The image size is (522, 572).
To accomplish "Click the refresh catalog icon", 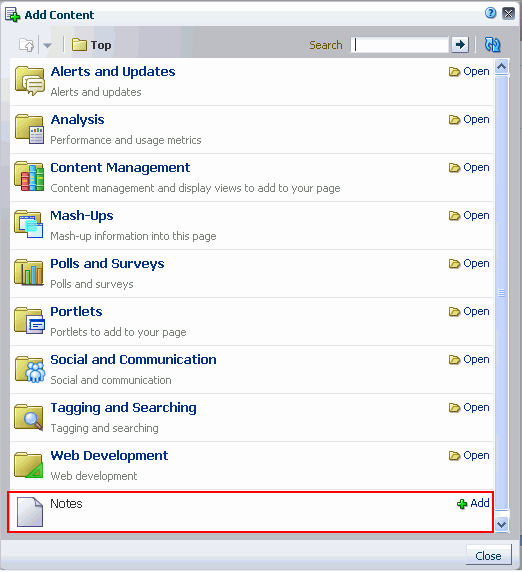I will pyautogui.click(x=492, y=45).
